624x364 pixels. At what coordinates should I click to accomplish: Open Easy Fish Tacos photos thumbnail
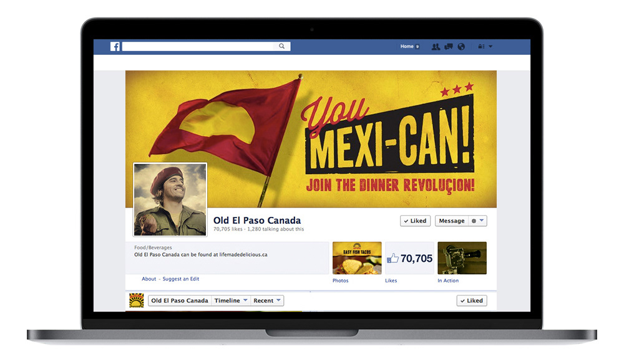(357, 258)
